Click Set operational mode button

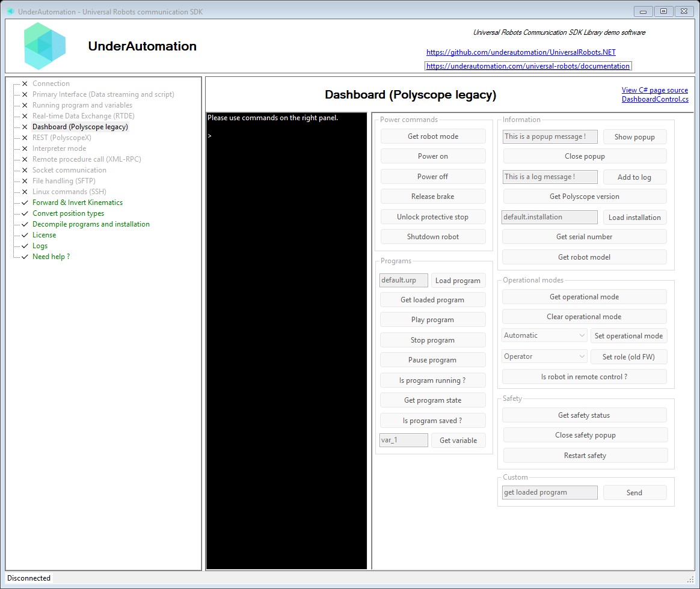coord(628,336)
